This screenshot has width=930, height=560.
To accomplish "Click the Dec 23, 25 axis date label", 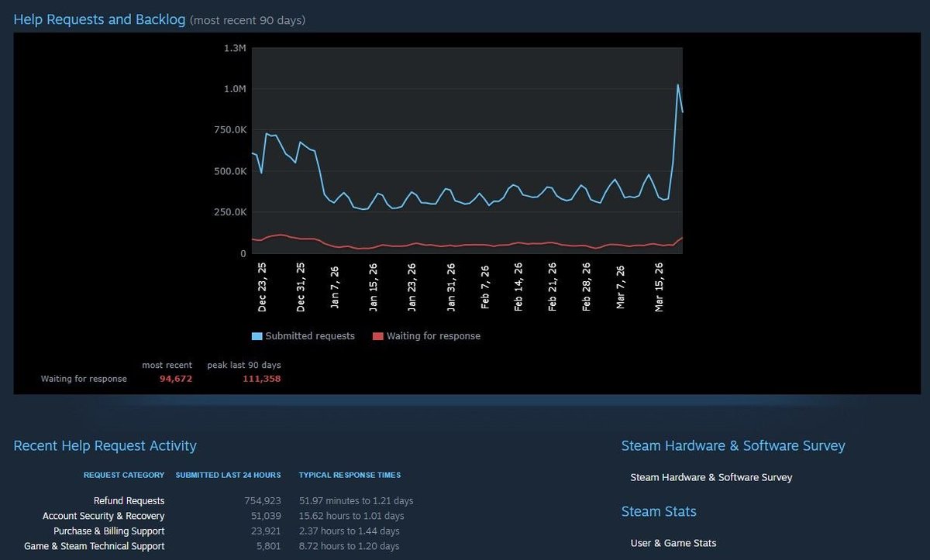I will (x=262, y=287).
